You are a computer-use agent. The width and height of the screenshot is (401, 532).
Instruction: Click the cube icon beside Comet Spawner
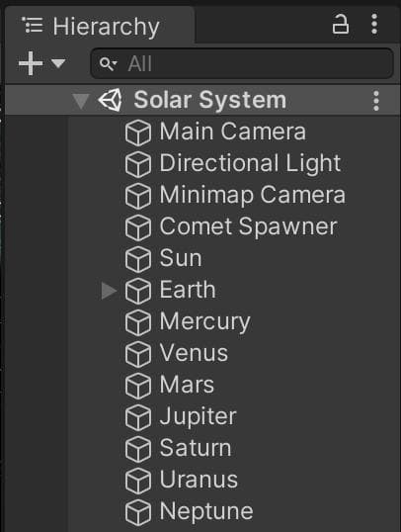[x=138, y=227]
